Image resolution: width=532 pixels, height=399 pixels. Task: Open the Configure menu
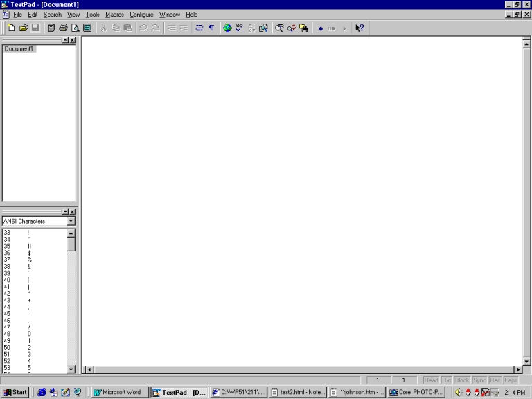[x=141, y=15]
